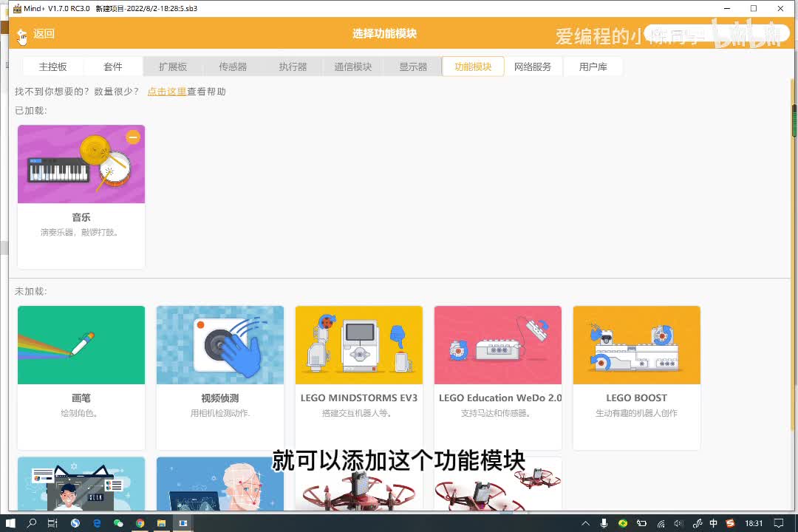
Task: Click the microphone tray icon
Action: [x=604, y=523]
